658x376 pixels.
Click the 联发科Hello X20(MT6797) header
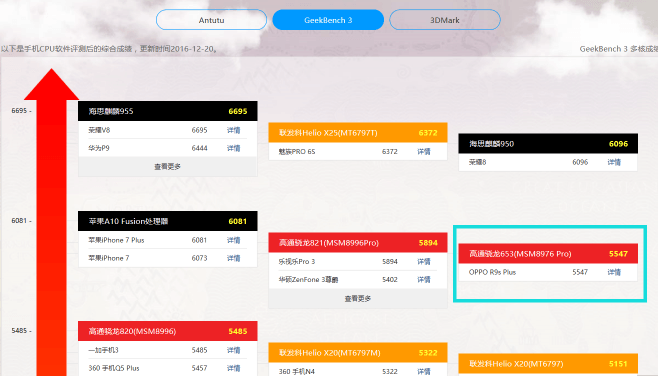[x=548, y=363]
